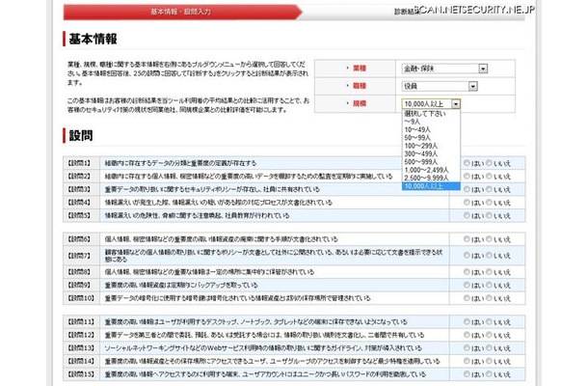Choose 300~499人 company size option

click(x=431, y=154)
